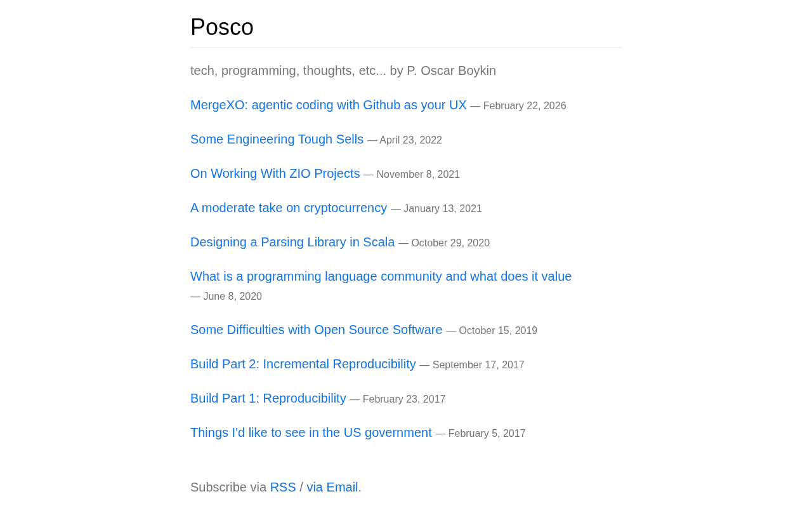Open the programming language community post

tap(381, 277)
